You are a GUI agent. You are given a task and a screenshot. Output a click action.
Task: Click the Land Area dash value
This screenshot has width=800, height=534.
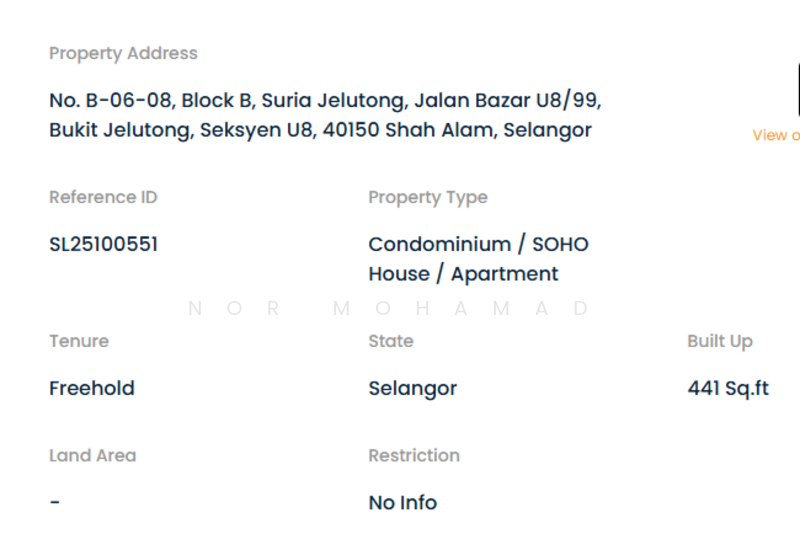(55, 502)
